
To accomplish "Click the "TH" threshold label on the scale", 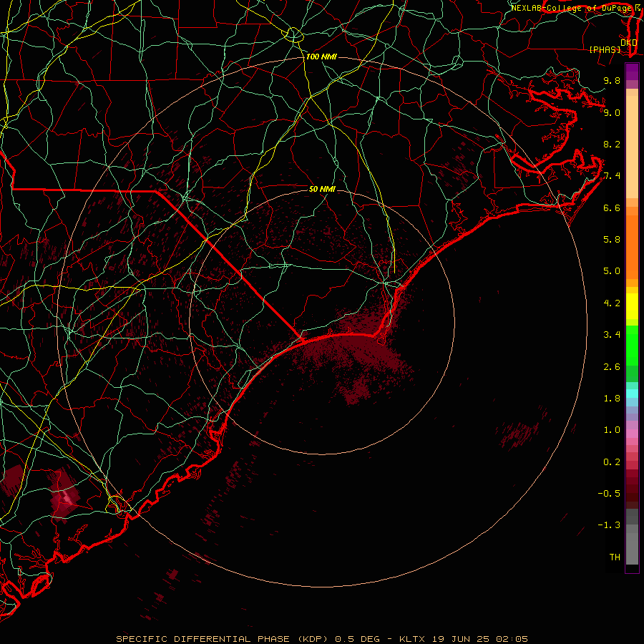I will (615, 557).
